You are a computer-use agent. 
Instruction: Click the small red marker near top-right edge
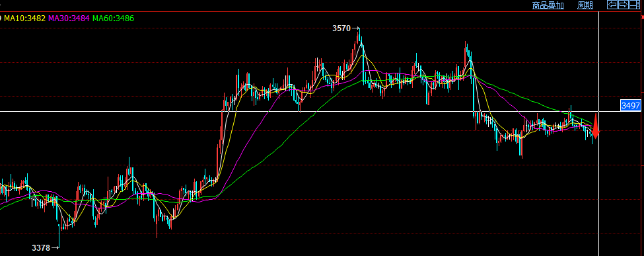(642, 18)
